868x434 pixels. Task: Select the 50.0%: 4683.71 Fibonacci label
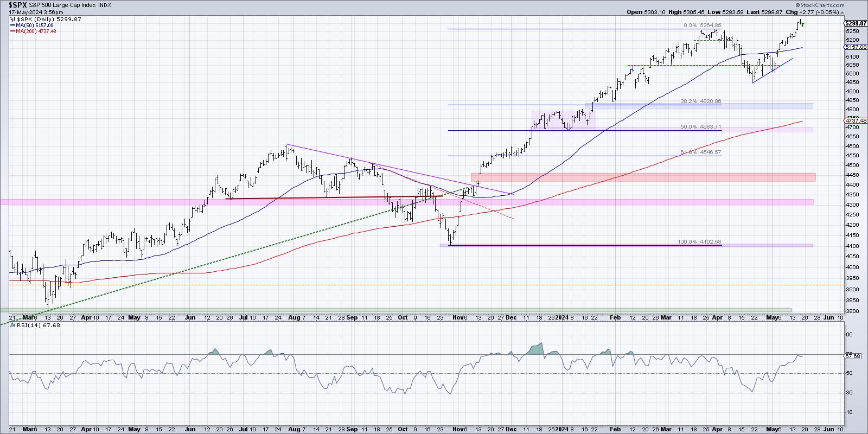[x=701, y=126]
